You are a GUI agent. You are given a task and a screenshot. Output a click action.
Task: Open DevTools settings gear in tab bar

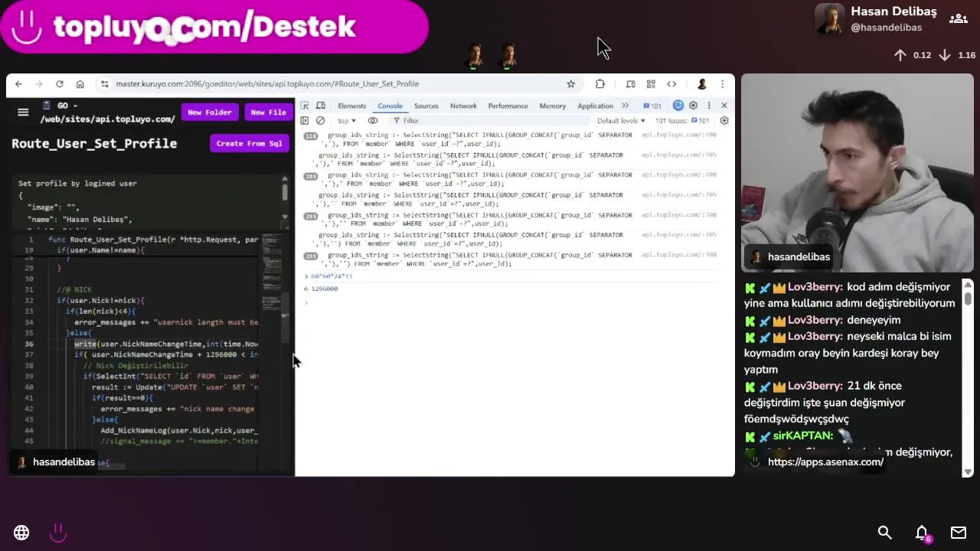pyautogui.click(x=693, y=106)
